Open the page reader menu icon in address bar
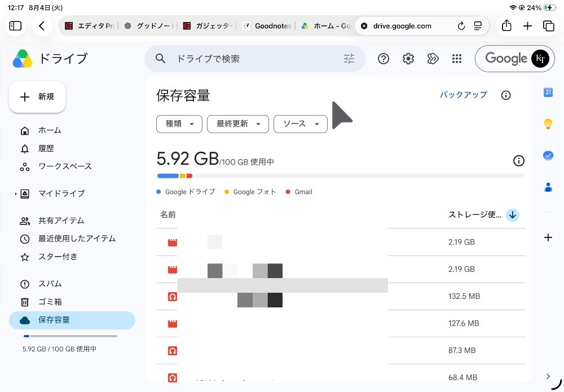The height and width of the screenshot is (392, 564). tap(478, 26)
